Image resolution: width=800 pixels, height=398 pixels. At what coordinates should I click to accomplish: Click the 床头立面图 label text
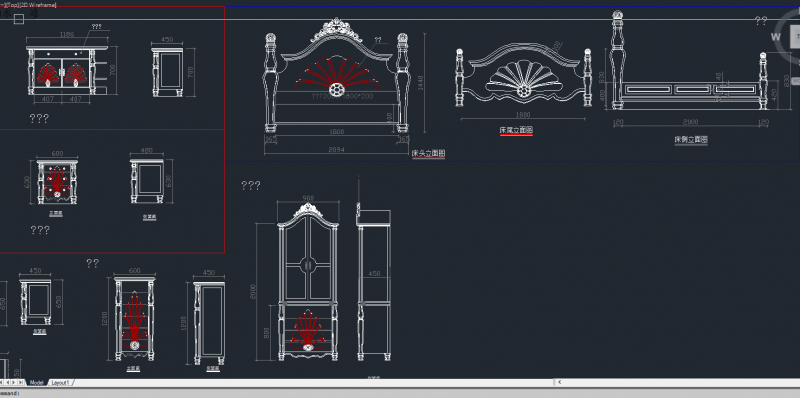tap(429, 153)
